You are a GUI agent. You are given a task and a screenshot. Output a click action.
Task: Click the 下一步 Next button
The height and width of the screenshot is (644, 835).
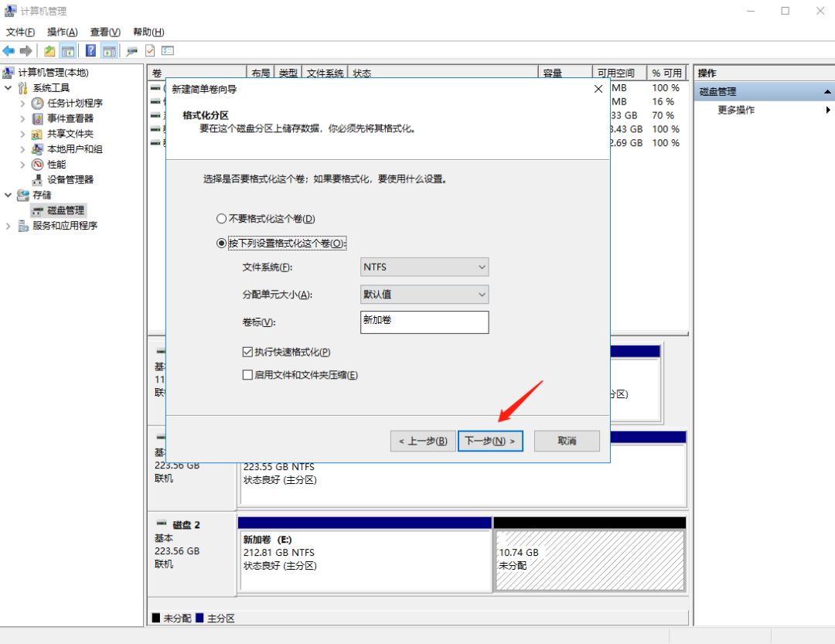tap(490, 441)
